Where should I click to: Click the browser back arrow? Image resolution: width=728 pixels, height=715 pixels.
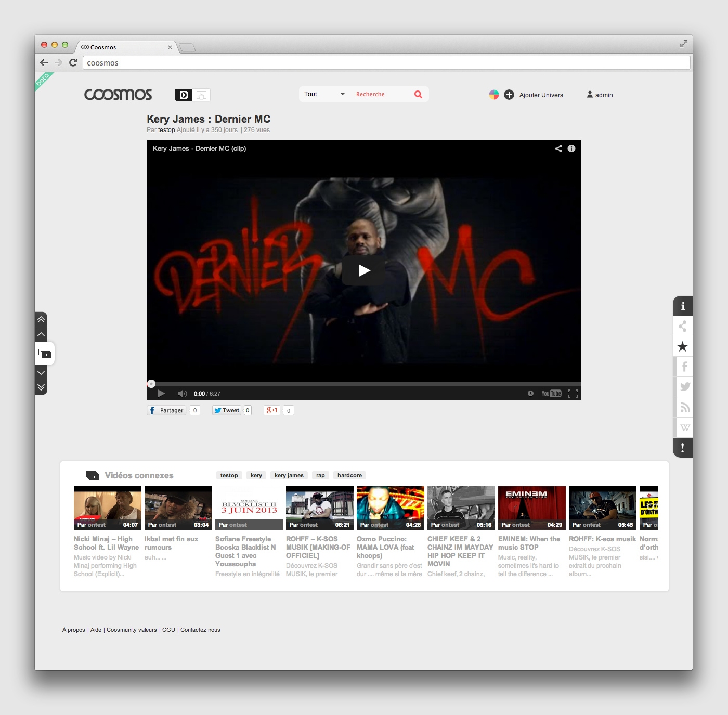(x=44, y=62)
